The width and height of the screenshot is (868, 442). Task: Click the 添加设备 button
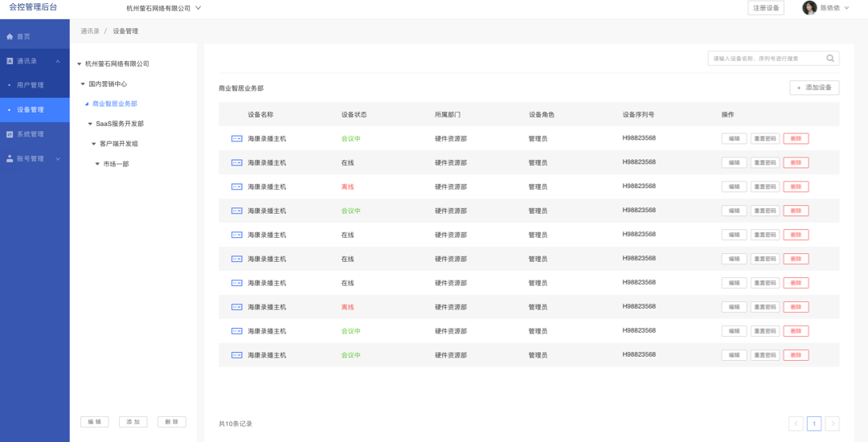814,88
